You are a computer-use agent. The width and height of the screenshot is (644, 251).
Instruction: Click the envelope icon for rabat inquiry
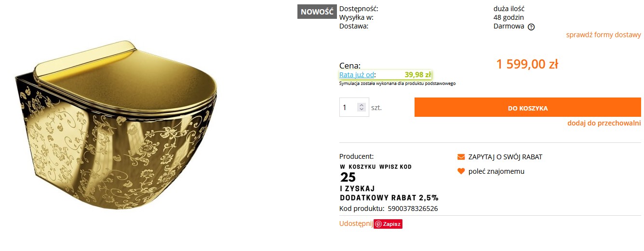[461, 157]
